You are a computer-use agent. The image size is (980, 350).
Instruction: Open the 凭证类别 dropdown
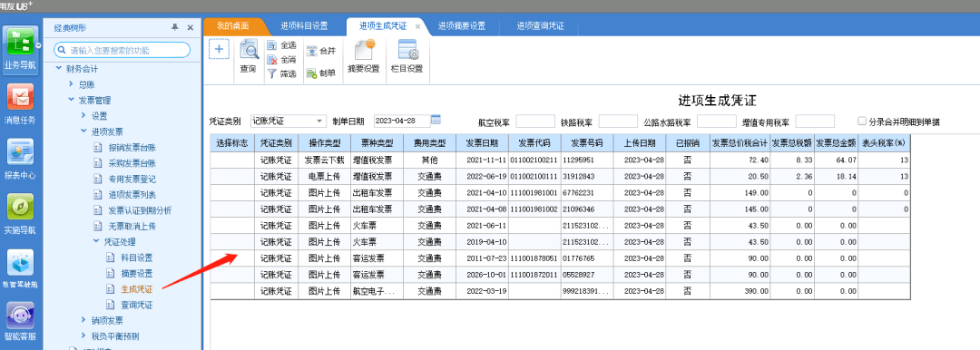click(289, 121)
